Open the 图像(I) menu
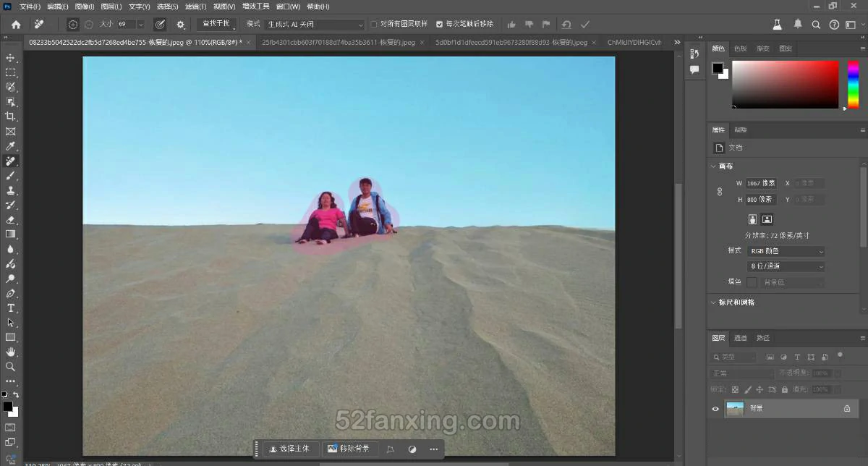Viewport: 868px width, 466px height. tap(85, 7)
